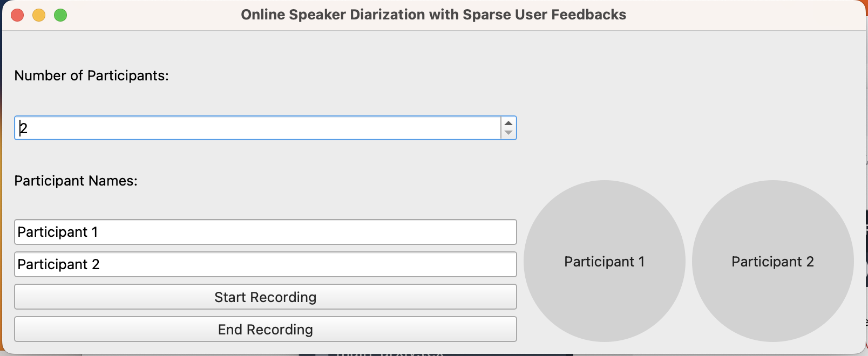Click into the Participant 2 name field
This screenshot has height=356, width=868.
[265, 264]
